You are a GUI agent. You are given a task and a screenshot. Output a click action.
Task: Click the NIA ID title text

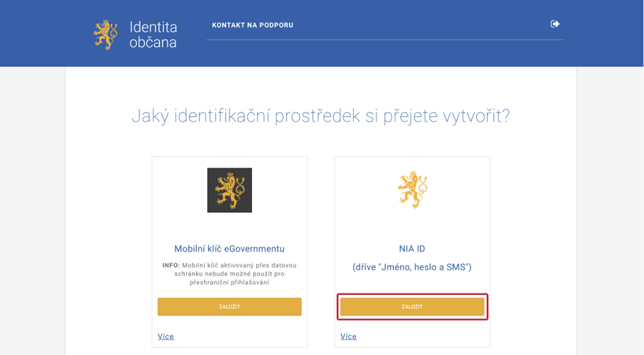(x=412, y=249)
